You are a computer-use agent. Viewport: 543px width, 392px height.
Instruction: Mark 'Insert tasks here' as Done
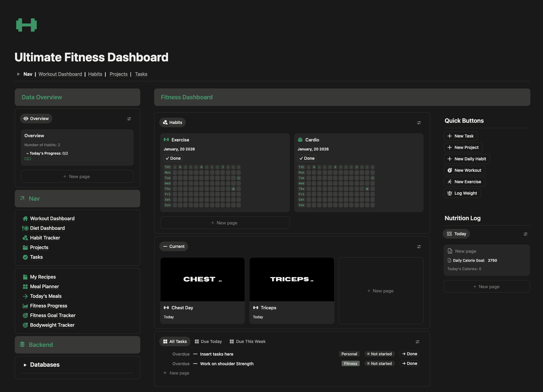coord(410,354)
